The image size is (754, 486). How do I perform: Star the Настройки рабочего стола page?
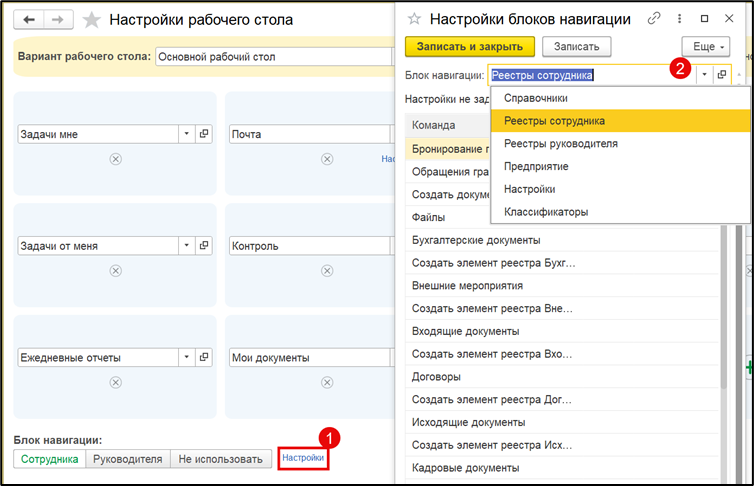click(x=91, y=20)
